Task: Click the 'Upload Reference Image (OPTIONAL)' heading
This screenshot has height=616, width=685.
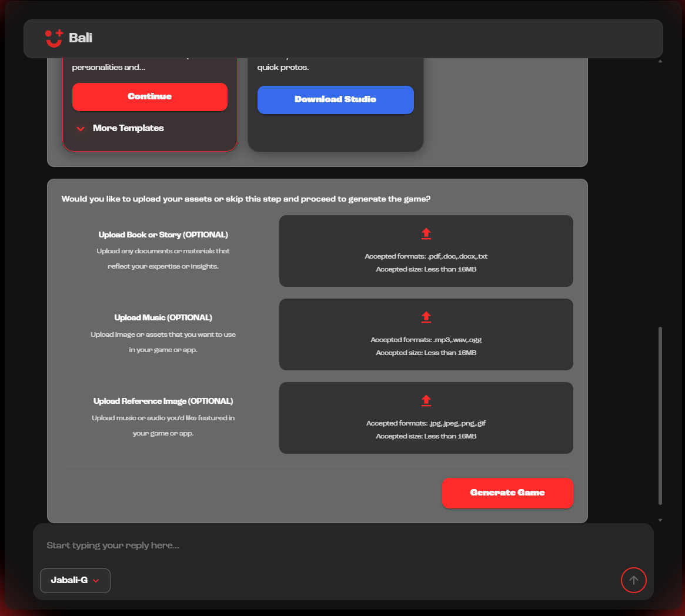Action: coord(163,401)
